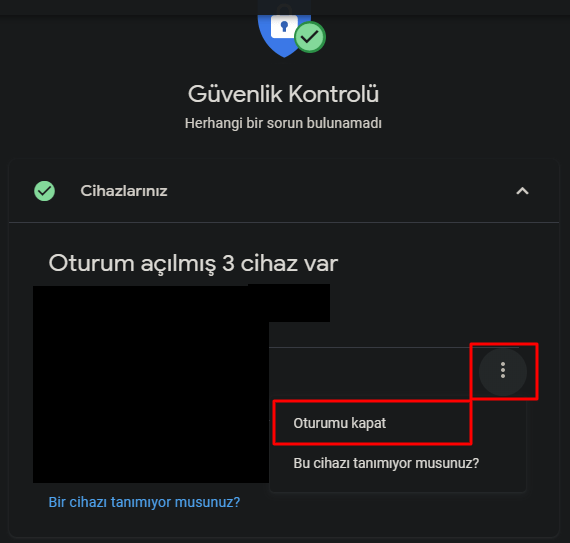Click the divider line above three-dot button
This screenshot has height=543, width=570.
pos(394,347)
